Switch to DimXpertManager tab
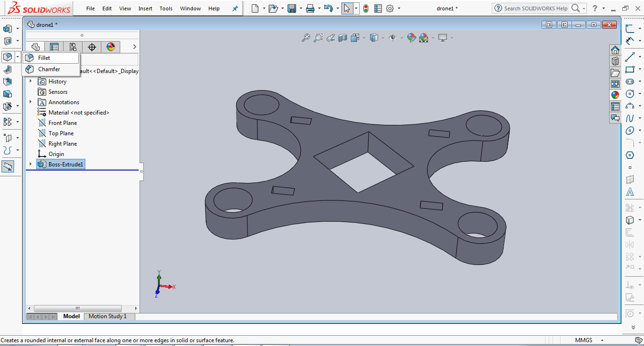The height and width of the screenshot is (346, 644). pyautogui.click(x=92, y=47)
